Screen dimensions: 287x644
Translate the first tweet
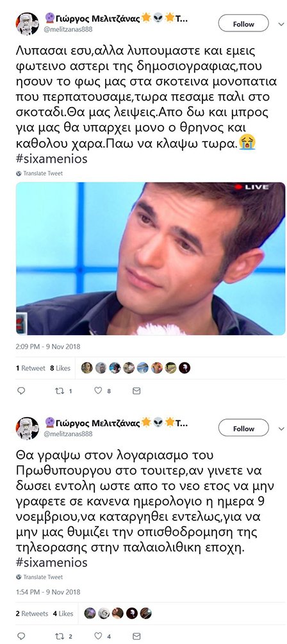coord(40,173)
